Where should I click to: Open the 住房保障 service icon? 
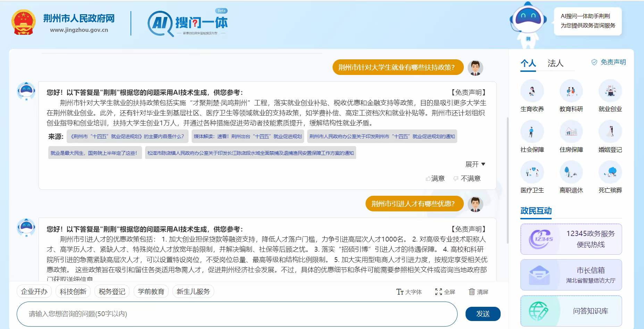[x=571, y=132]
